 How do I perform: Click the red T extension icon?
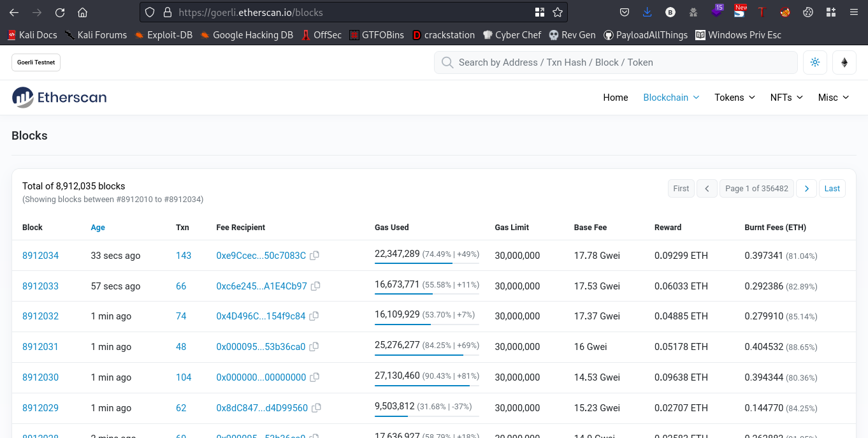pyautogui.click(x=761, y=12)
